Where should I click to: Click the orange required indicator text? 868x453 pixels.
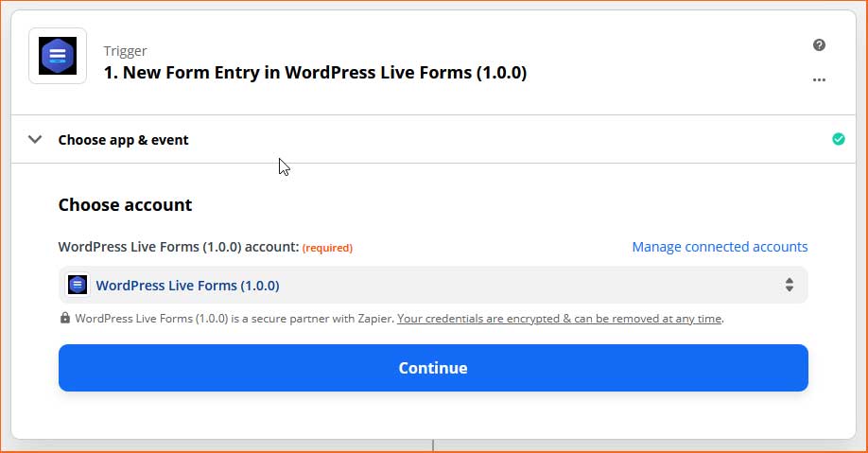coord(327,248)
